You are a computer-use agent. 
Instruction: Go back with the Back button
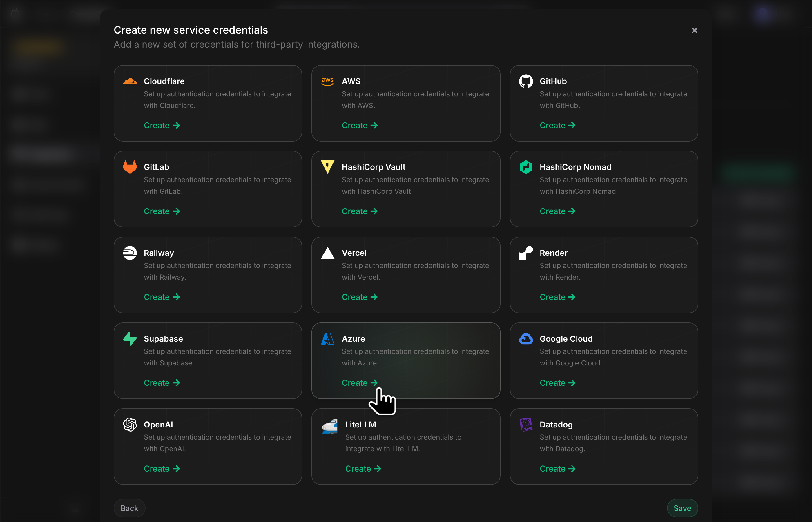click(129, 508)
